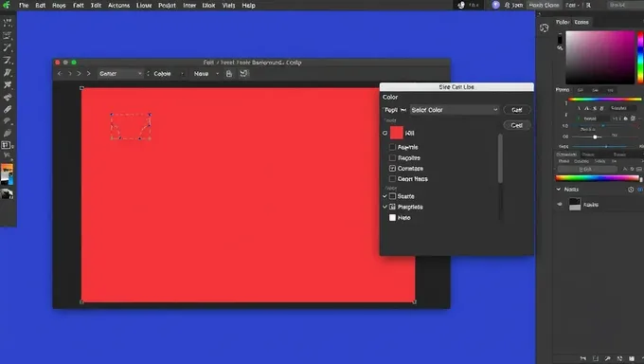
Task: Open the Select Color dropdown
Action: pos(455,110)
